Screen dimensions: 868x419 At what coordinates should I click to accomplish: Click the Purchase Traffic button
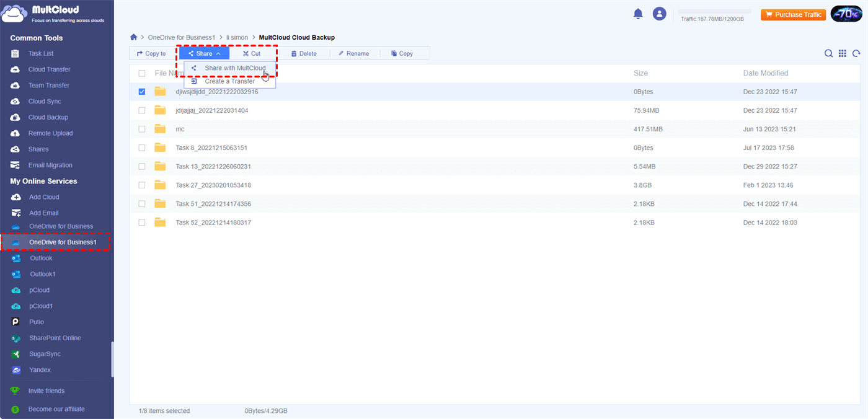[x=794, y=14]
